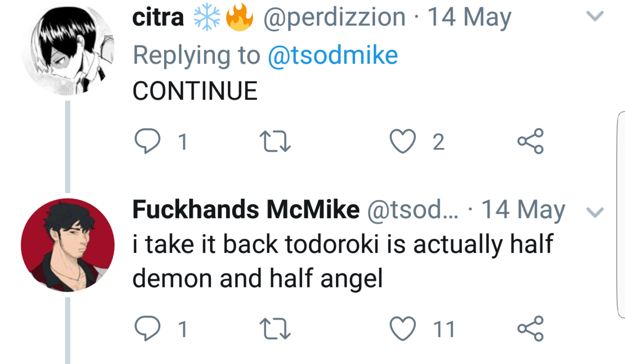625x364 pixels.
Task: Open 14 May timestamp on Fuckhands McMike's tweet
Action: point(523,210)
